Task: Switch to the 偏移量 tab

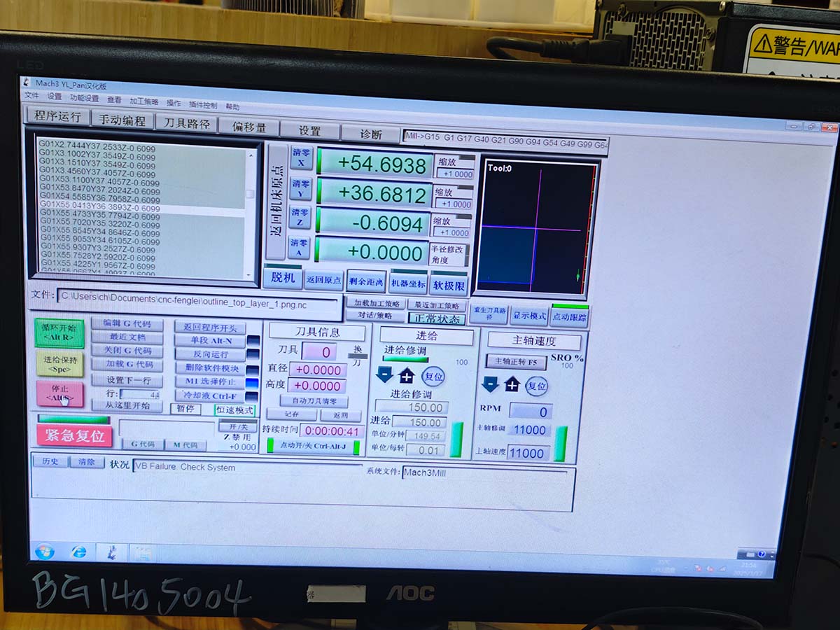Action: pos(248,127)
